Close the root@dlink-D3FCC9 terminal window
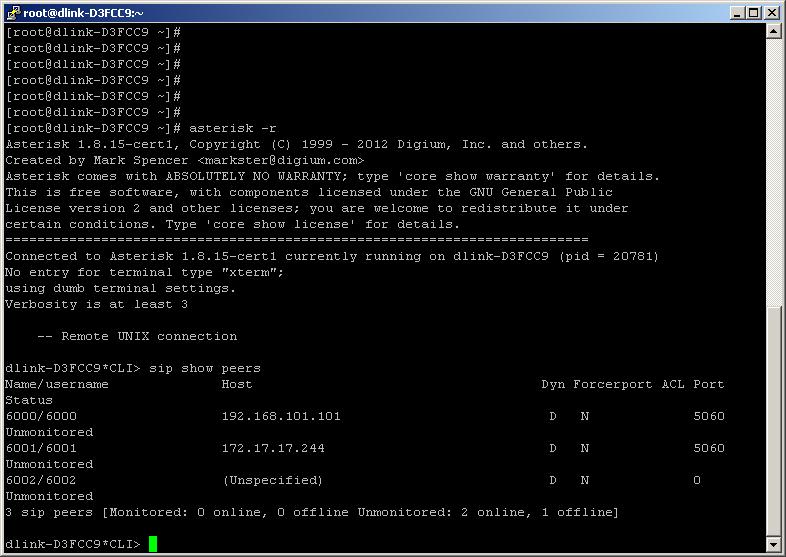 click(x=771, y=13)
